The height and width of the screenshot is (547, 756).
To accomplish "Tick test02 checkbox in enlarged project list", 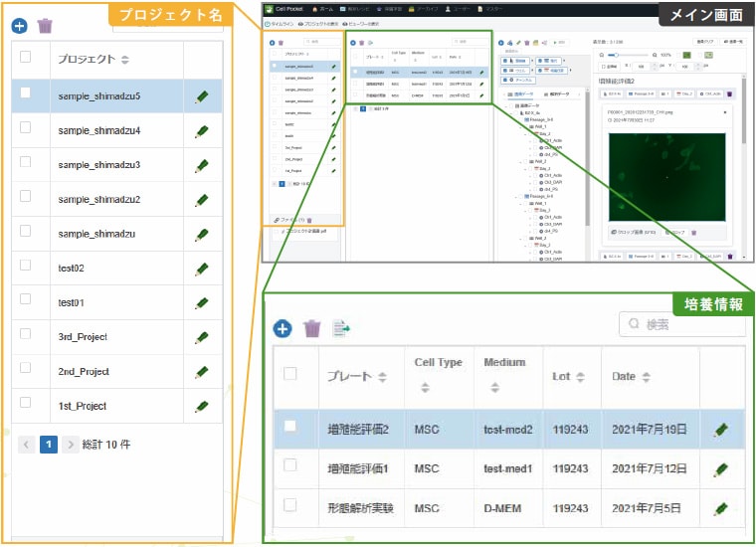I will [26, 265].
